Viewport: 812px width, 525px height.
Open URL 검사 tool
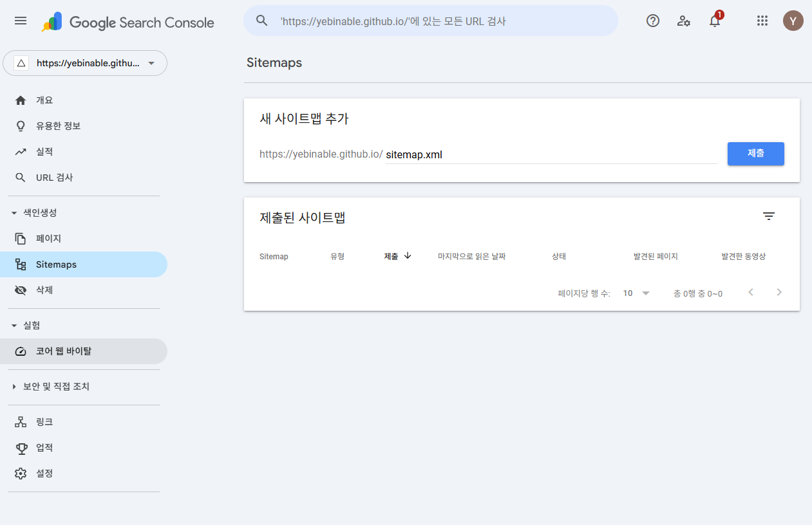[x=84, y=178]
